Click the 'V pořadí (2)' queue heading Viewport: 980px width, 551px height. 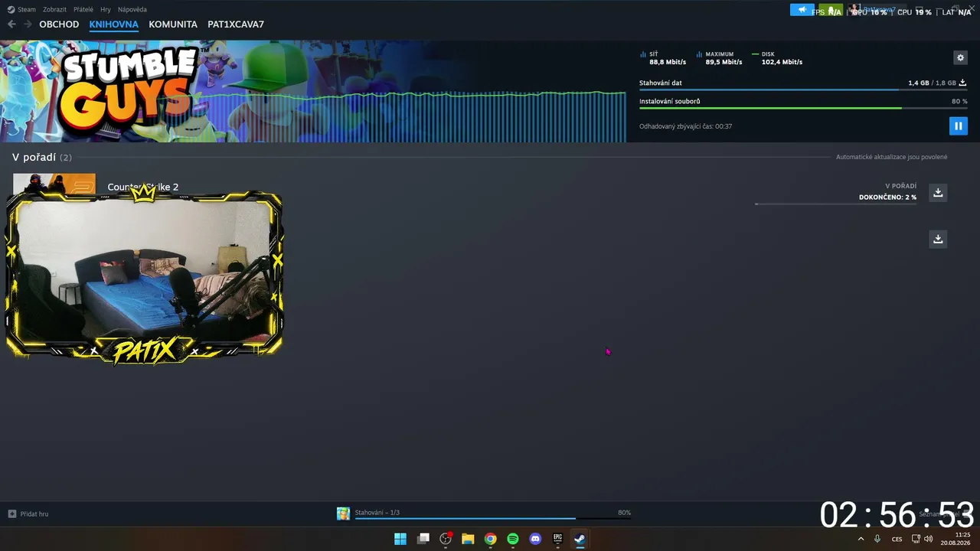click(42, 157)
